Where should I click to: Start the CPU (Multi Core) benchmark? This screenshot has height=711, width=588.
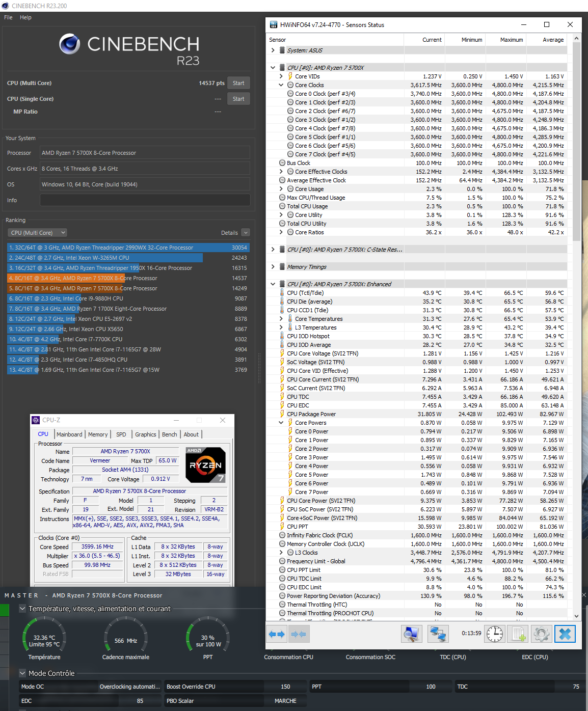[238, 83]
